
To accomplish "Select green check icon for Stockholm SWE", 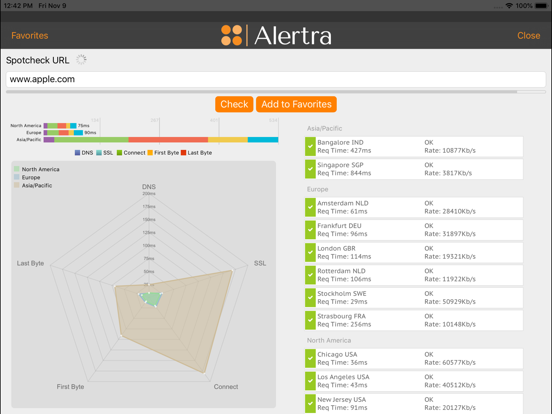I will point(310,297).
